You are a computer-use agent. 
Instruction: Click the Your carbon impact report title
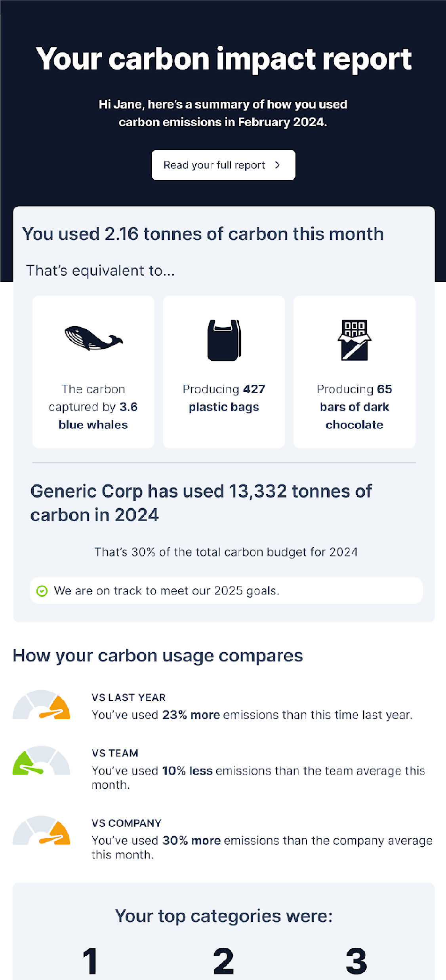pos(223,59)
